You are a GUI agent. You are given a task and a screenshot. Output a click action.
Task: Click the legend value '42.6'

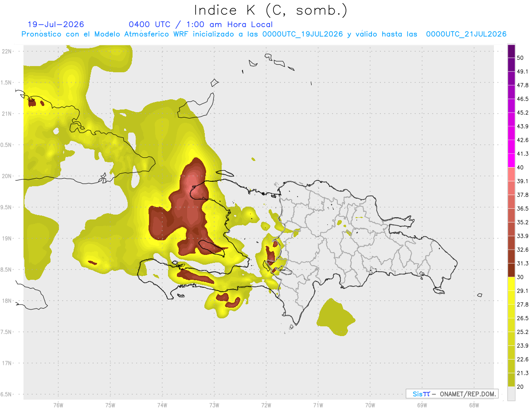tap(523, 140)
